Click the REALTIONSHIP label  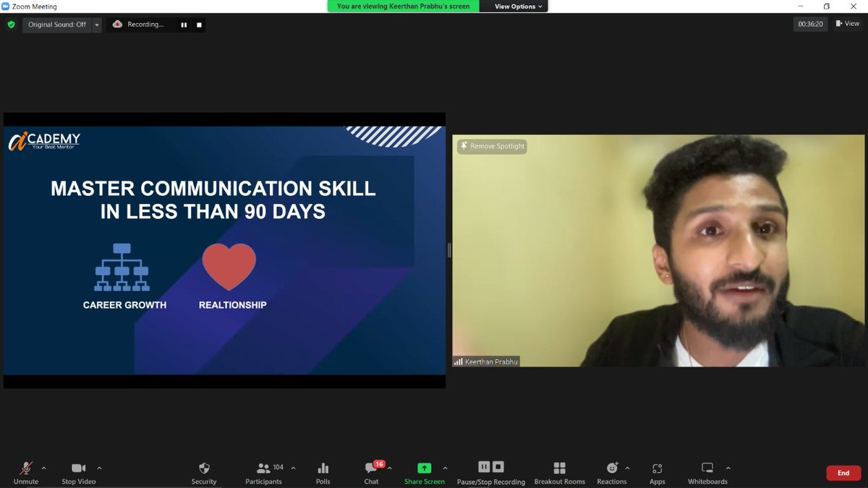click(x=232, y=305)
